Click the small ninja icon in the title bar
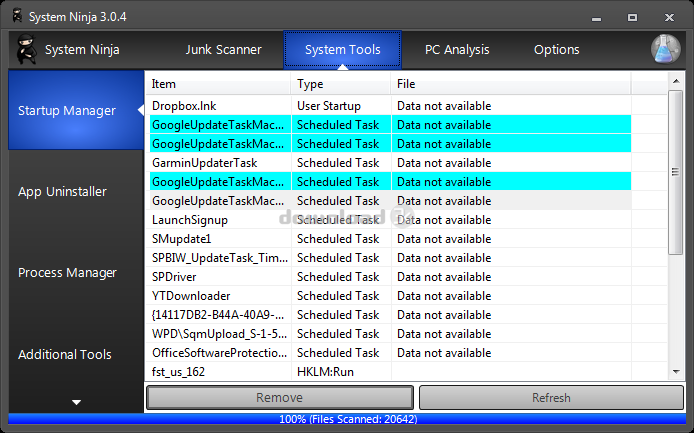 [x=17, y=16]
